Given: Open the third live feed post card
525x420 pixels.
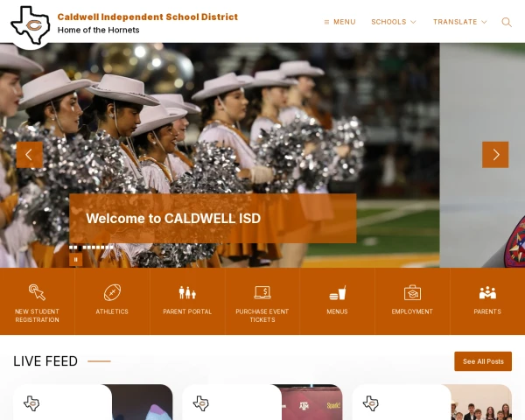Looking at the screenshot, I should pyautogui.click(x=431, y=402).
